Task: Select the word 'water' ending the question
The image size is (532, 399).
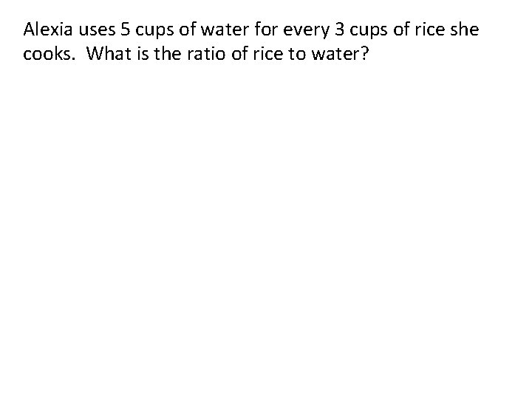Action: point(336,54)
